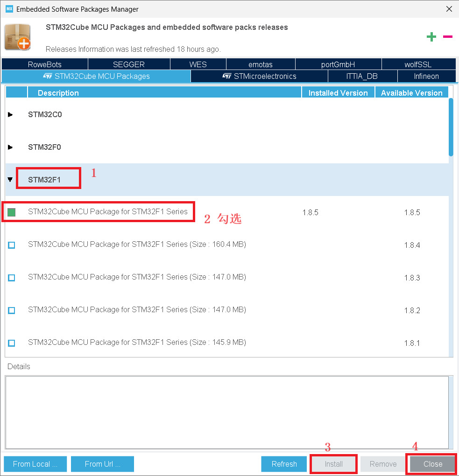Click the green plus expand-all icon

tap(431, 37)
